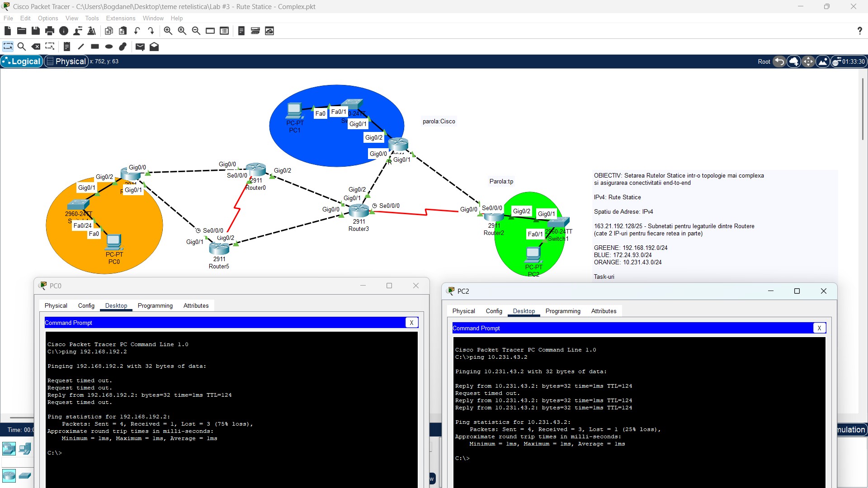Click the Move Object arrows icon
This screenshot has width=868, height=488.
pyautogui.click(x=808, y=61)
